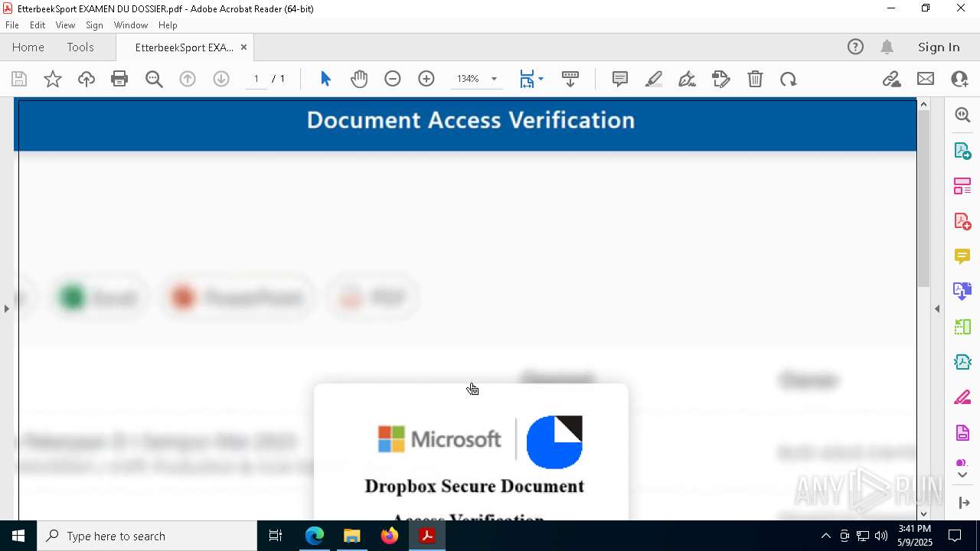Click the page number input field
This screenshot has width=980, height=551.
256,79
